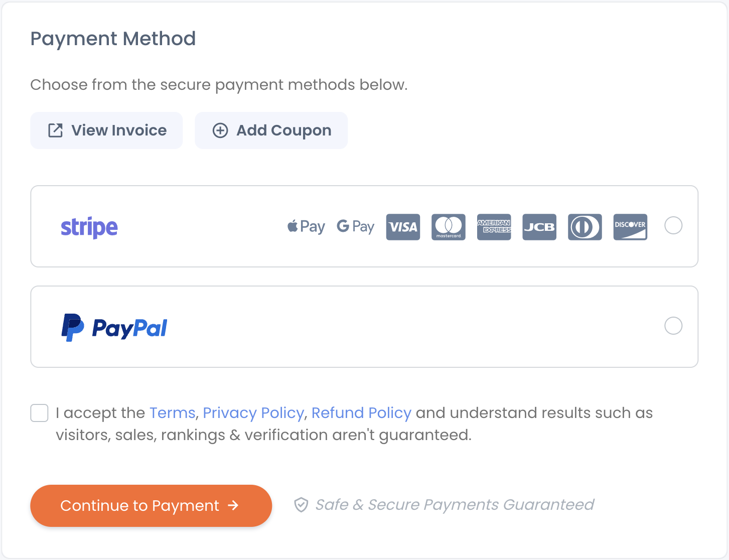This screenshot has width=729, height=560.
Task: Click the Stripe logo
Action: [x=89, y=227]
